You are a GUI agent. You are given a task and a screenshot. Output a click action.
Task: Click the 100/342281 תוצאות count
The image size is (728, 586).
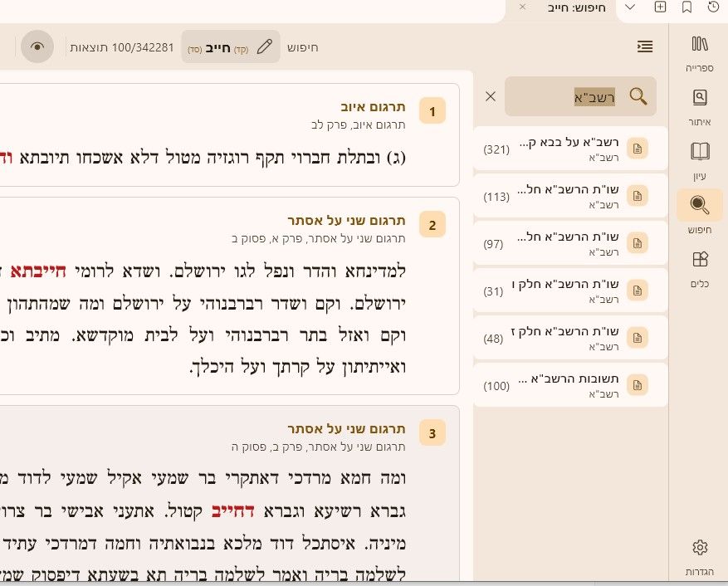pyautogui.click(x=122, y=47)
